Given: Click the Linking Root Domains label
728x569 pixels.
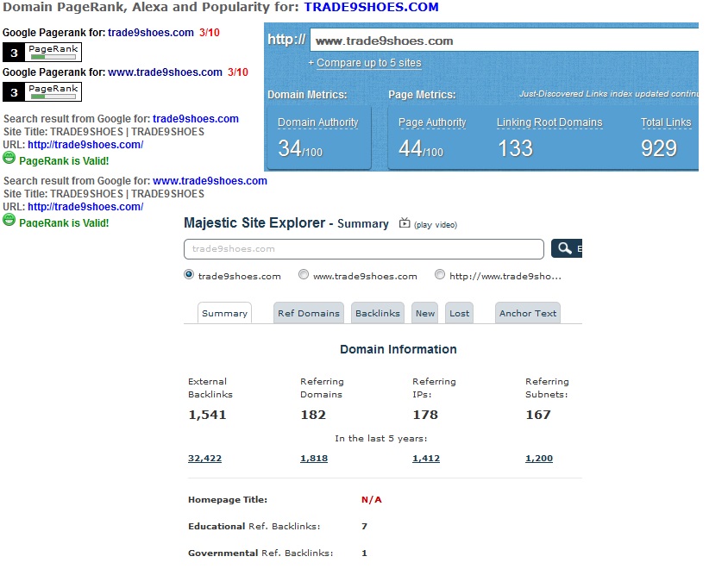Looking at the screenshot, I should pyautogui.click(x=549, y=122).
